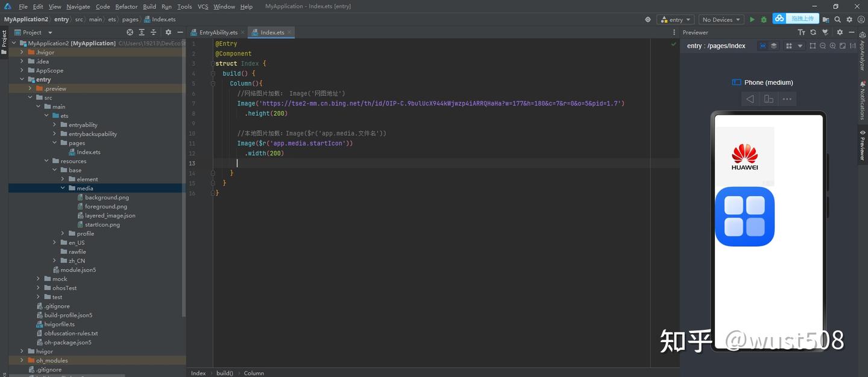Collapse all nodes in Project panel
This screenshot has width=868, height=377.
(x=154, y=33)
